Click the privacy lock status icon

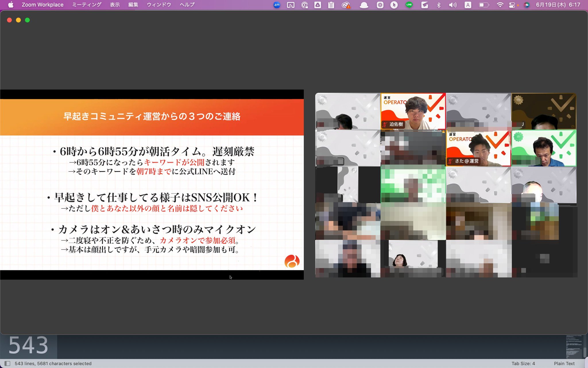pos(305,5)
